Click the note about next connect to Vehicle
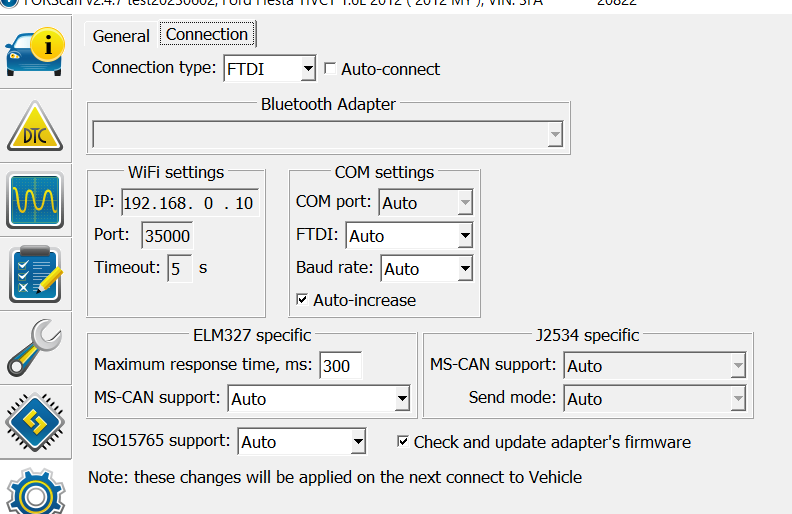The image size is (792, 514). (335, 477)
